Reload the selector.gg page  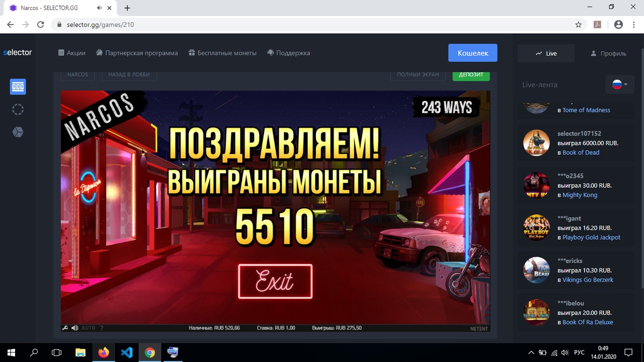[x=41, y=25]
